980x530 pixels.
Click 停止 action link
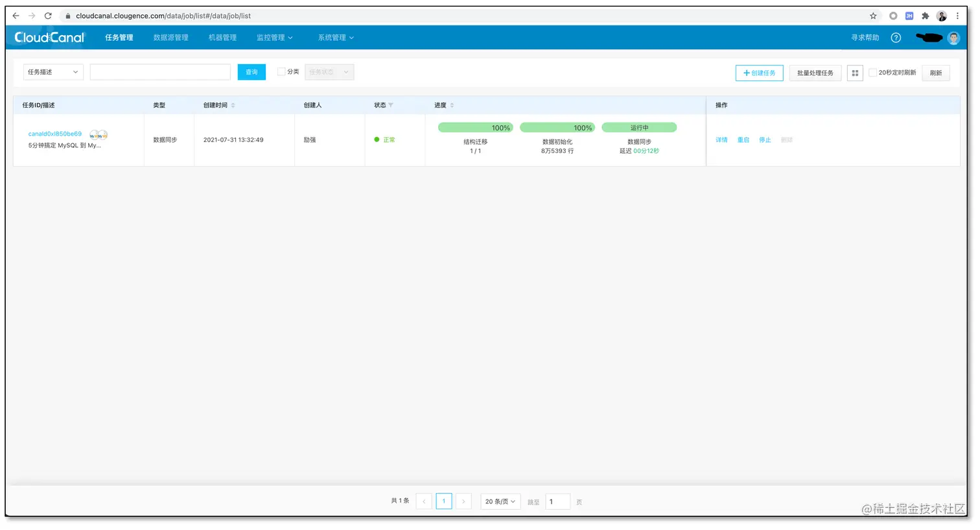pos(765,140)
